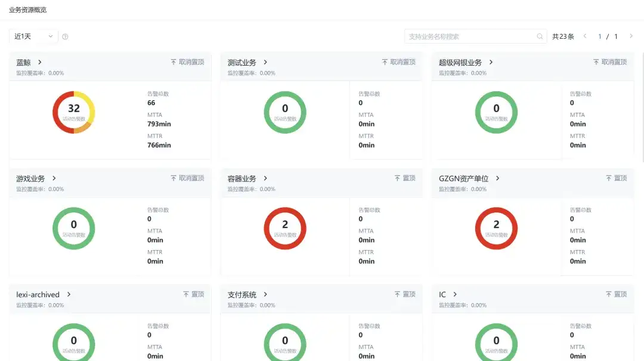Open the 近1天 time range dropdown
The image size is (644, 361).
pyautogui.click(x=33, y=36)
